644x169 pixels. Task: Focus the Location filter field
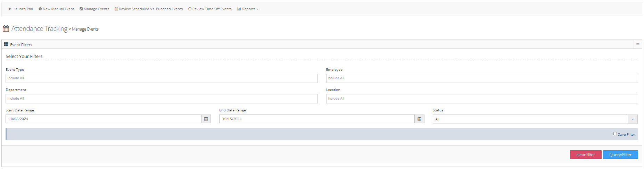tap(481, 99)
